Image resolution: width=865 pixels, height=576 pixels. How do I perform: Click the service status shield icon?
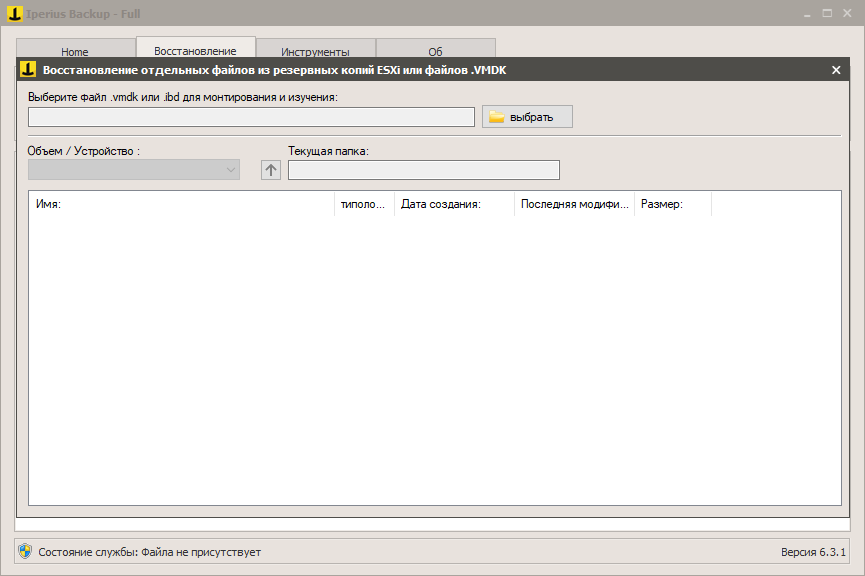click(x=25, y=551)
